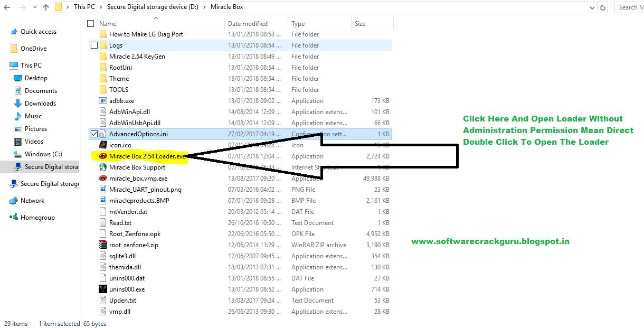The width and height of the screenshot is (644, 328).
Task: Tick the select-all checkbox in the Name header
Action: tap(90, 23)
